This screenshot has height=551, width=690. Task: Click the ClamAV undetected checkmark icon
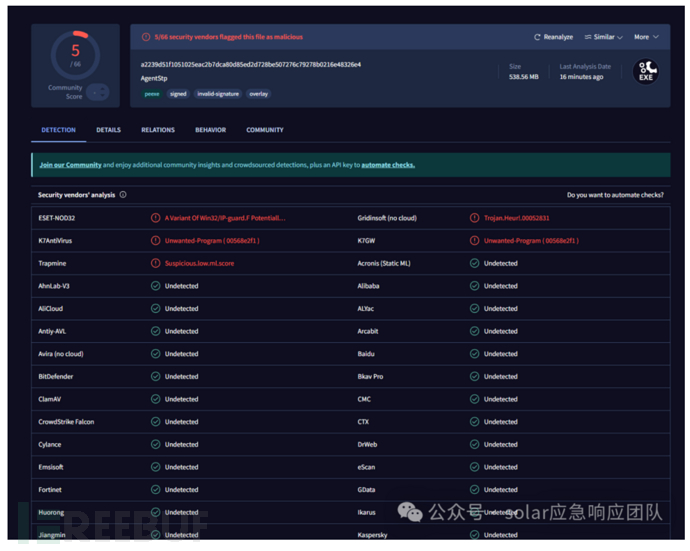pyautogui.click(x=155, y=399)
